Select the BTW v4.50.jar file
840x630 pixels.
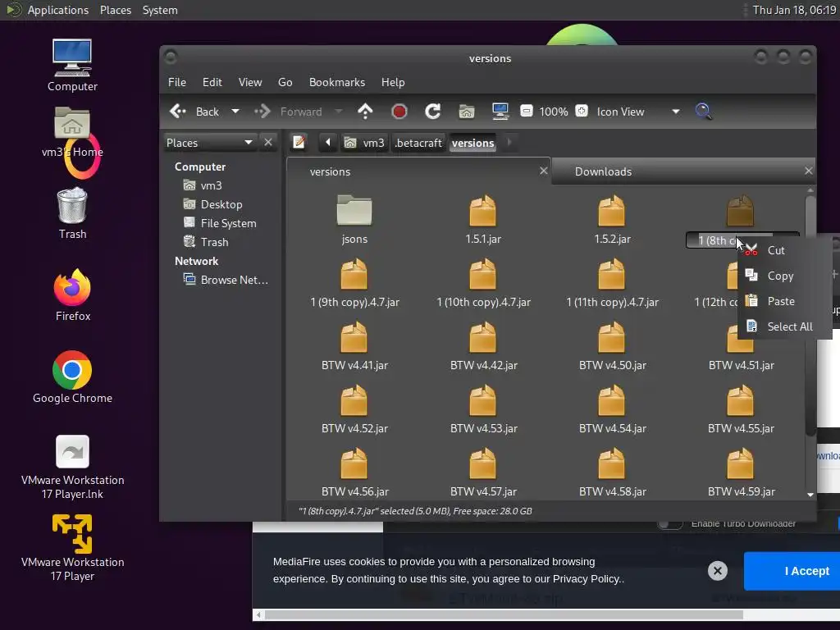(612, 346)
